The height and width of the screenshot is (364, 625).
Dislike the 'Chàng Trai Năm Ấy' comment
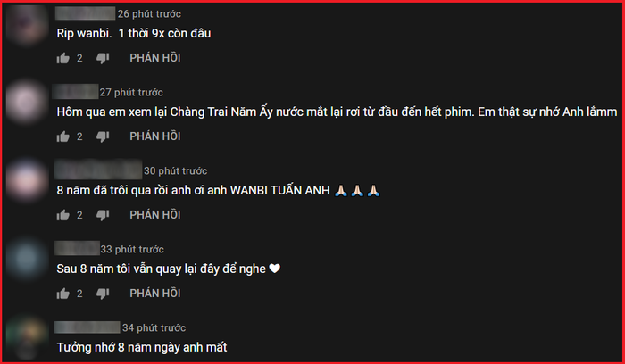(103, 137)
